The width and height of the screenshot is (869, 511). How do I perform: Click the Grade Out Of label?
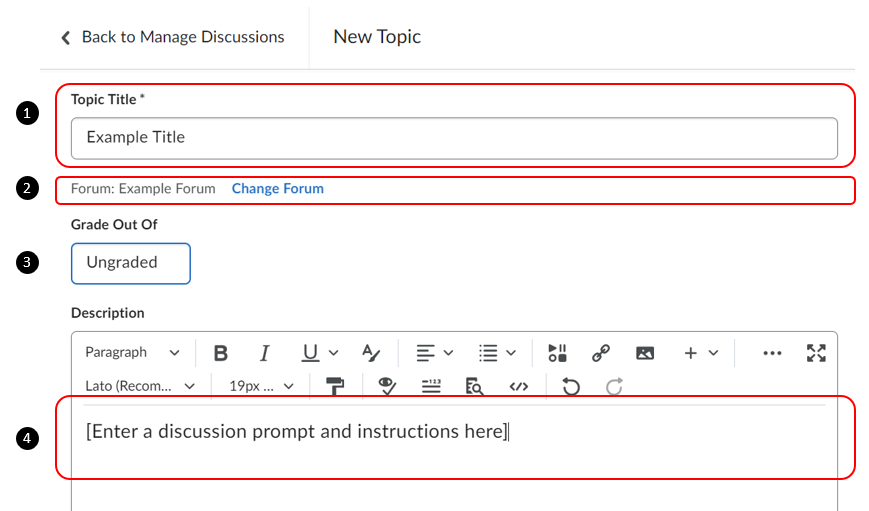114,224
